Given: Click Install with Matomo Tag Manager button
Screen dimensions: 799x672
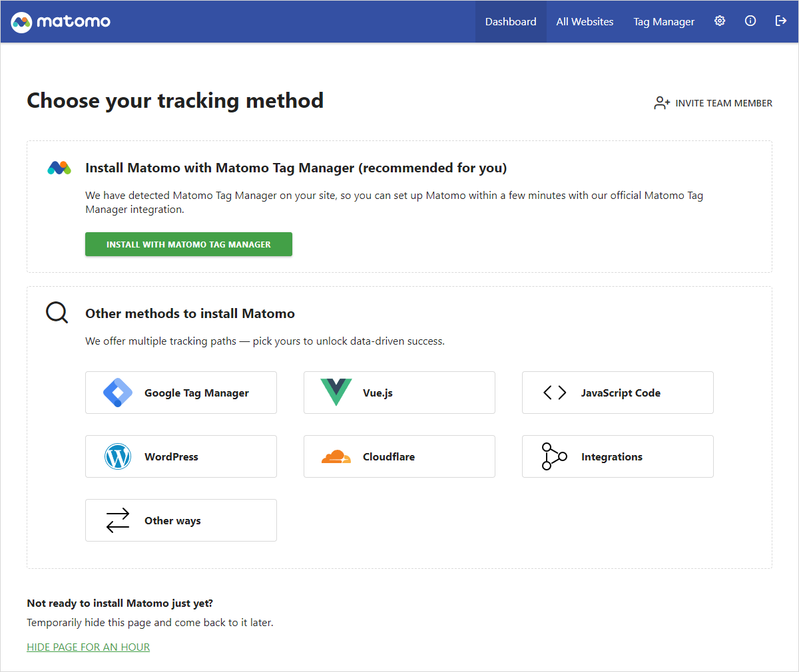Looking at the screenshot, I should pyautogui.click(x=188, y=244).
